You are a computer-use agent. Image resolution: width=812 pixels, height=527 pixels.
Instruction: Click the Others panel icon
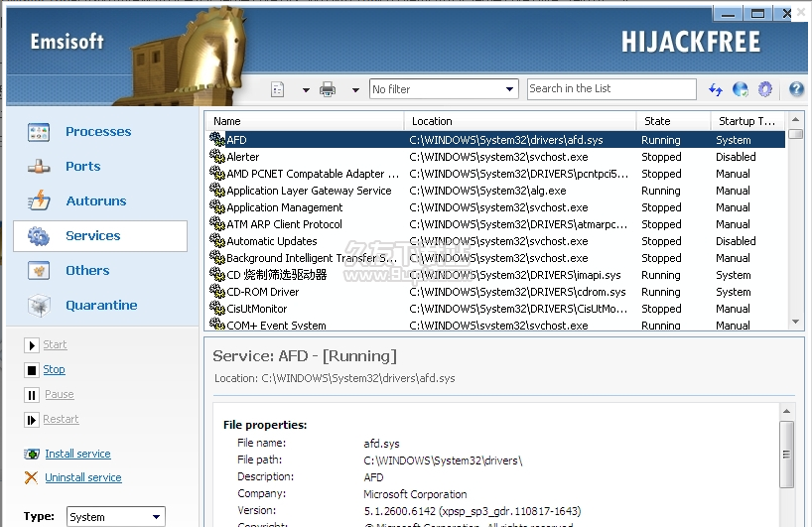click(39, 270)
